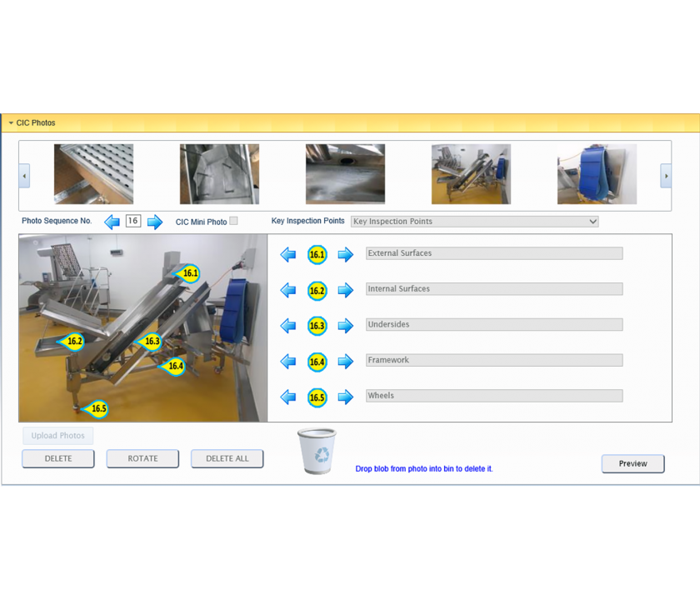Viewport: 700px width, 600px height.
Task: Click the DELETE ALL button
Action: (x=227, y=458)
